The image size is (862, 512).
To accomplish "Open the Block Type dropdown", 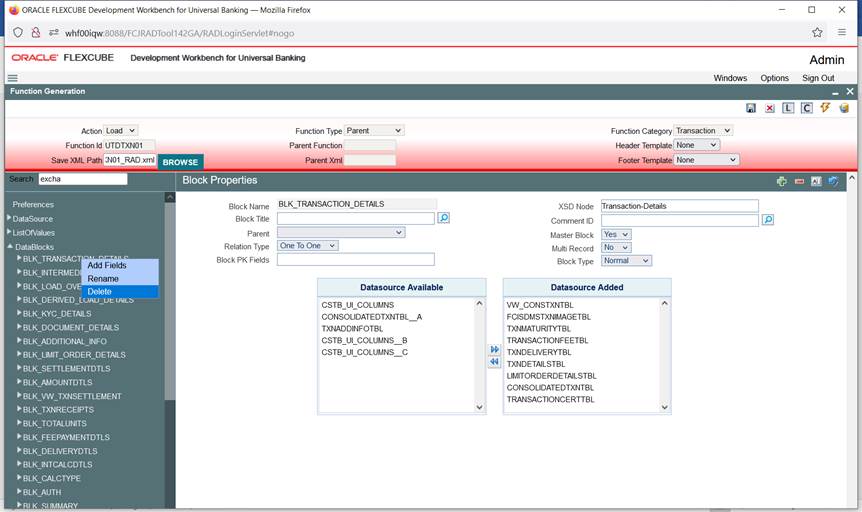I will pos(626,261).
